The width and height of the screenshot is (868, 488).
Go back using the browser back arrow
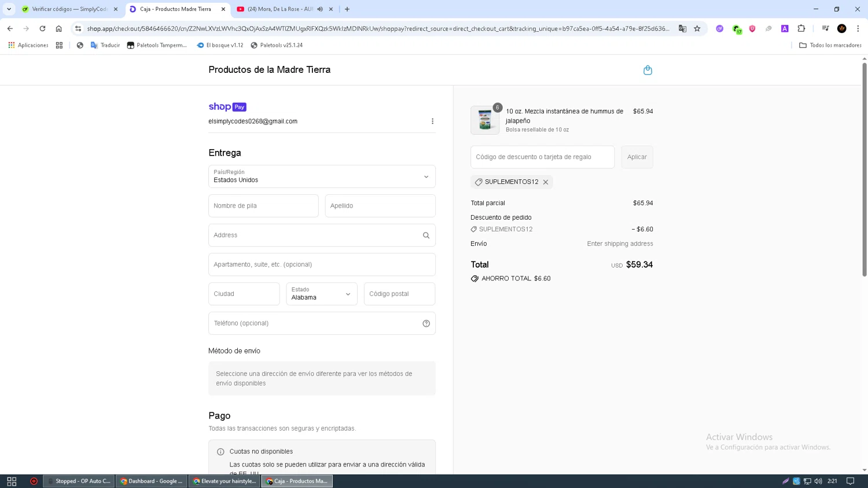pos(10,28)
